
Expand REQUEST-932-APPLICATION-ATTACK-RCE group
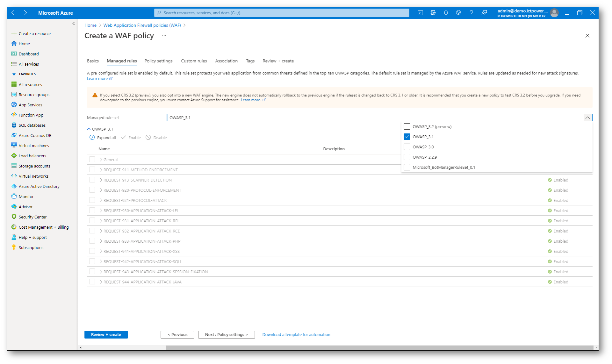101,231
